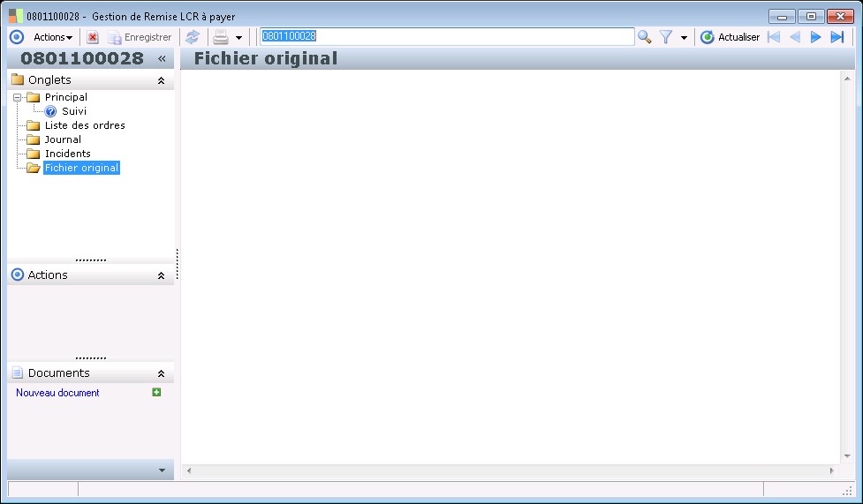Go to the last record arrow
863x504 pixels.
point(837,37)
